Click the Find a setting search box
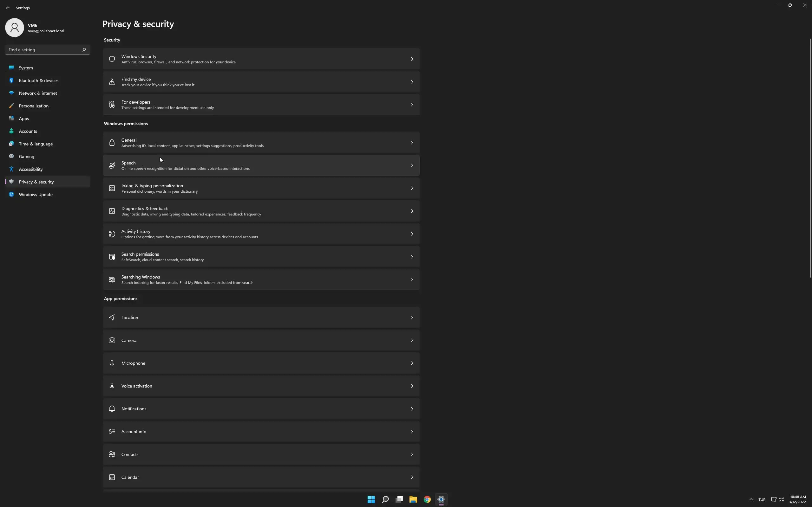This screenshot has height=507, width=812. coord(44,50)
